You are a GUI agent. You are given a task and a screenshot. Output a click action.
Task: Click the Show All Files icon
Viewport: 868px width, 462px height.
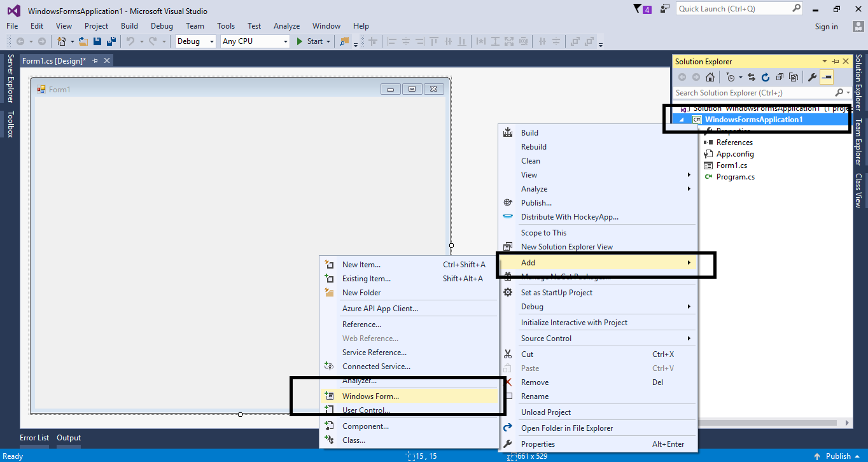(794, 77)
